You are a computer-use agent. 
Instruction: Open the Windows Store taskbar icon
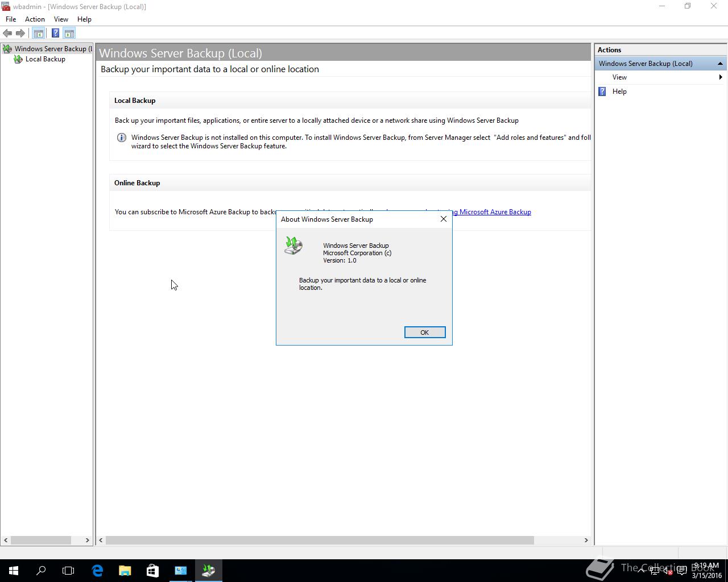[152, 571]
